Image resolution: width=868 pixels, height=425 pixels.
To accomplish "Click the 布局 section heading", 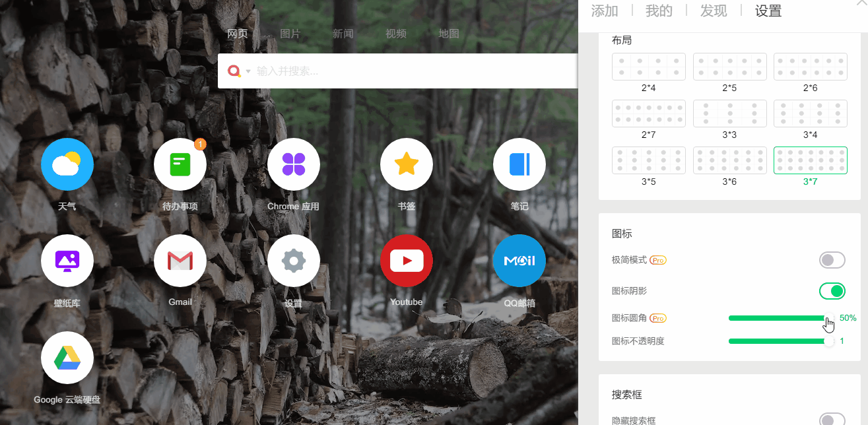I will tap(622, 40).
